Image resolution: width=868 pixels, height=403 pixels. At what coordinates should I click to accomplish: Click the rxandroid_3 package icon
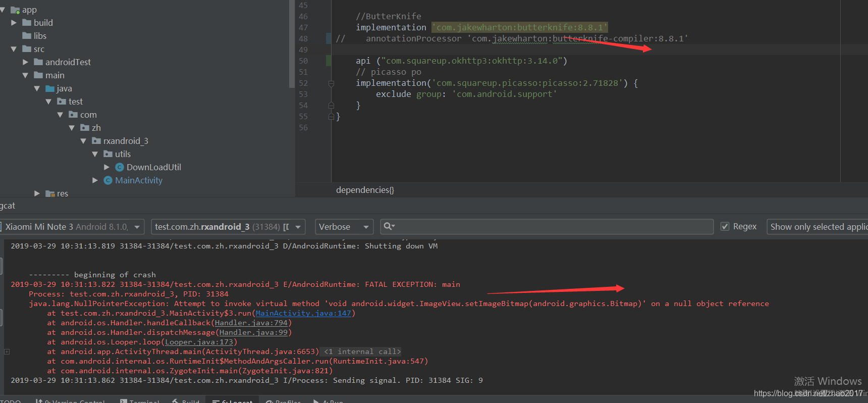pos(96,141)
